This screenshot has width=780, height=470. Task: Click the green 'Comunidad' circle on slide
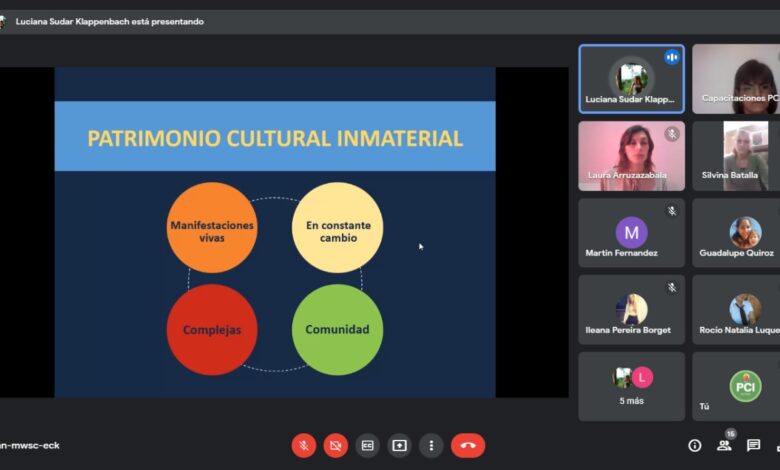click(337, 330)
